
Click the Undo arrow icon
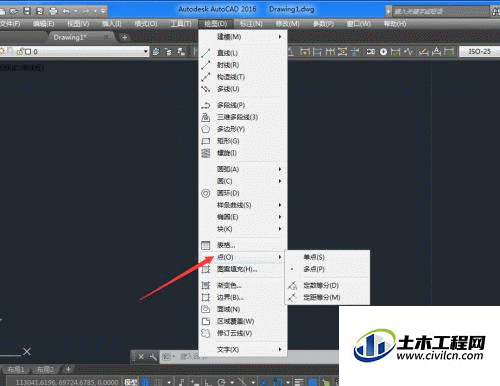click(66, 11)
